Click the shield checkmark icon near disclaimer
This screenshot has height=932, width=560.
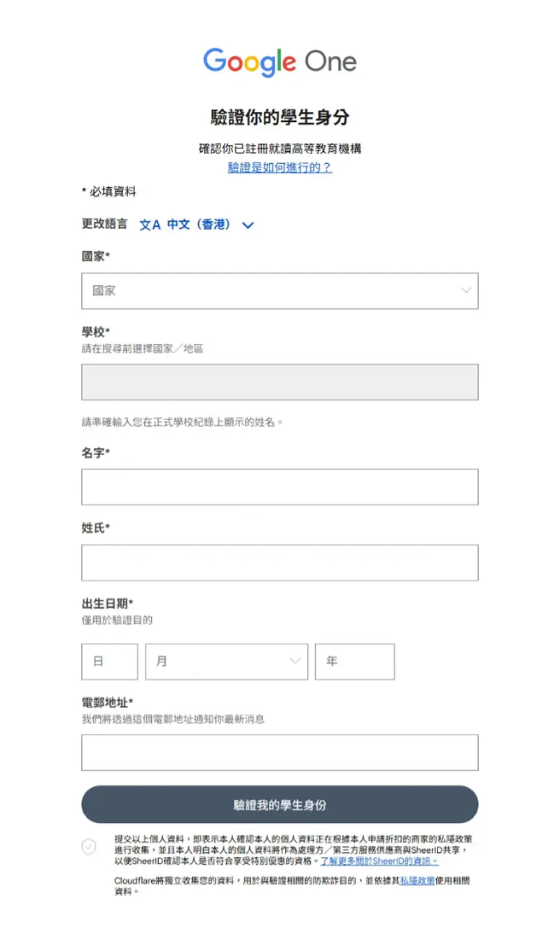pyautogui.click(x=89, y=846)
